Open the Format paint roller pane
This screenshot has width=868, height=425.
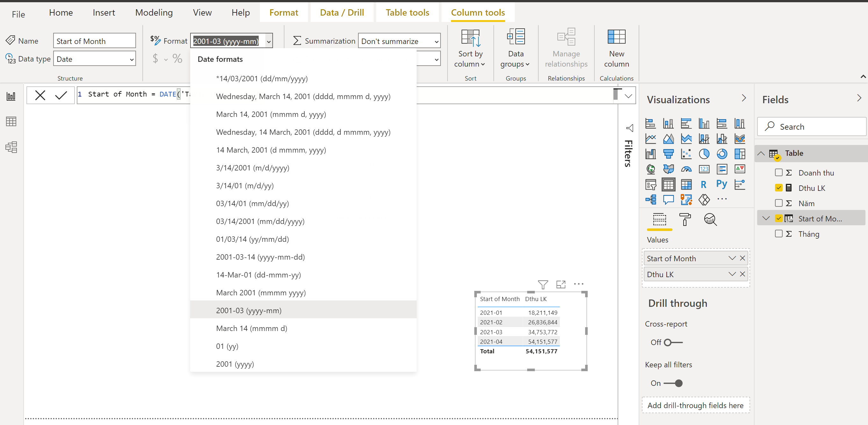(x=685, y=220)
